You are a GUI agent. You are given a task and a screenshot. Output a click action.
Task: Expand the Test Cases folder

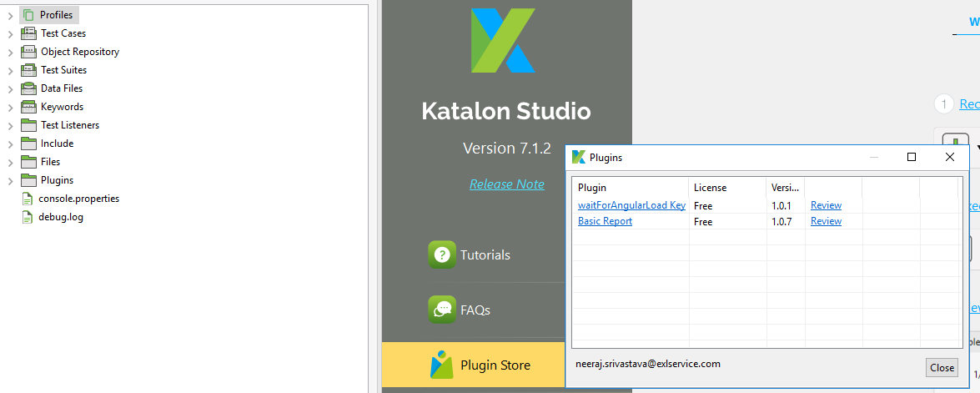(10, 33)
